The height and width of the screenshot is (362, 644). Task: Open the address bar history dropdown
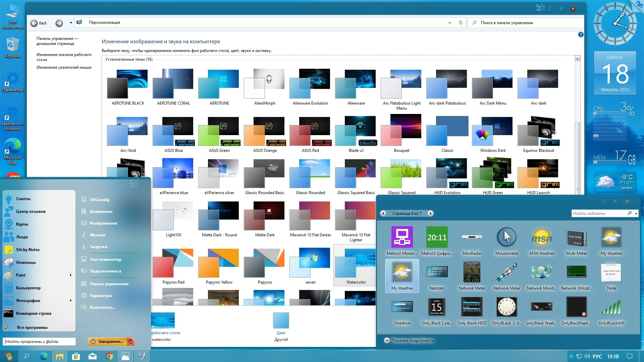[x=449, y=23]
